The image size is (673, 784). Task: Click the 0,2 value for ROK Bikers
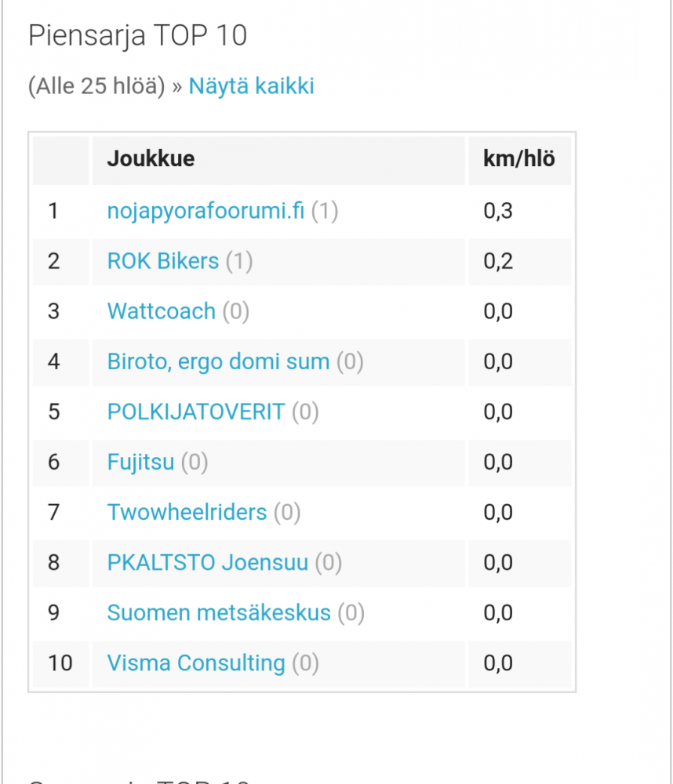tap(498, 261)
